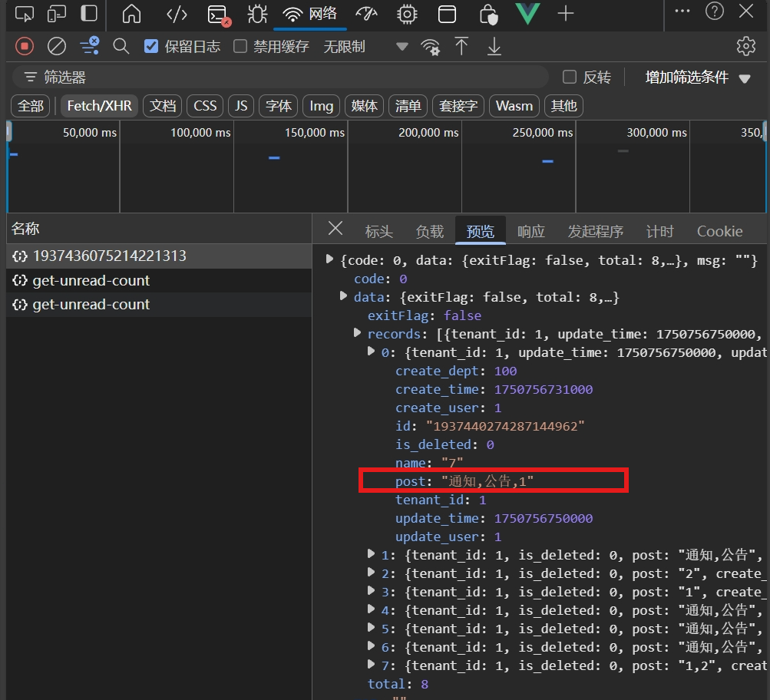Select the 预览 tab

click(481, 231)
